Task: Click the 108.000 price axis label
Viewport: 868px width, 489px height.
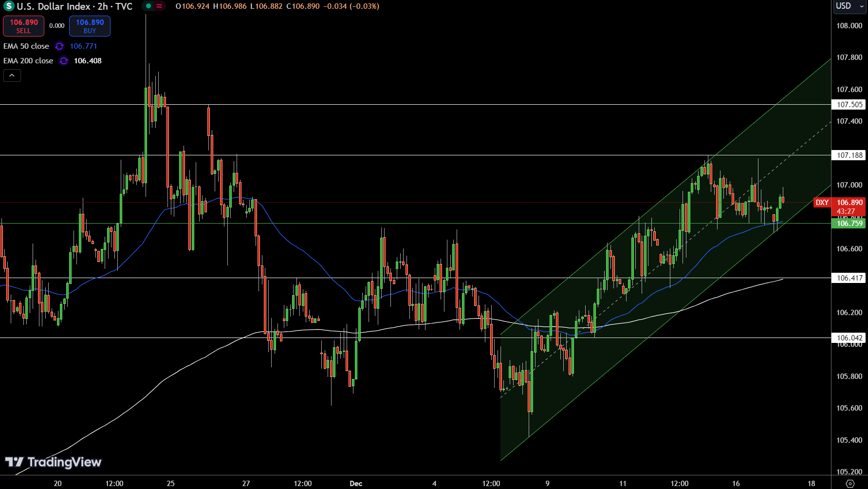Action: point(849,26)
